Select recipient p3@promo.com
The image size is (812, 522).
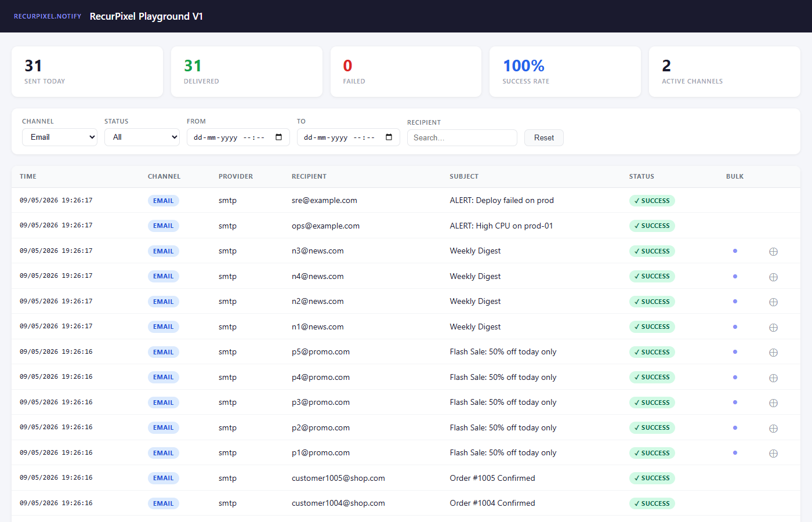click(321, 403)
